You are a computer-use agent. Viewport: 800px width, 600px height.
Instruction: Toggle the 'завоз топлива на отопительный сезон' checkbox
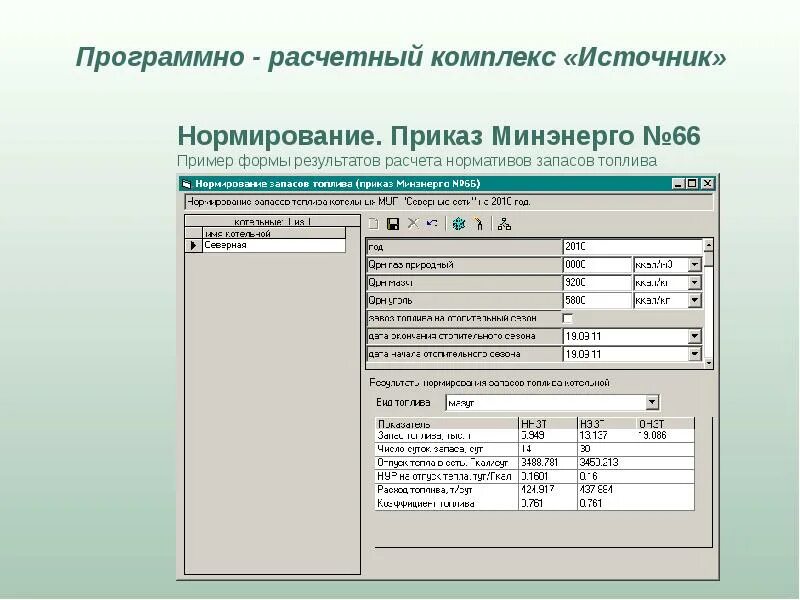click(x=569, y=317)
